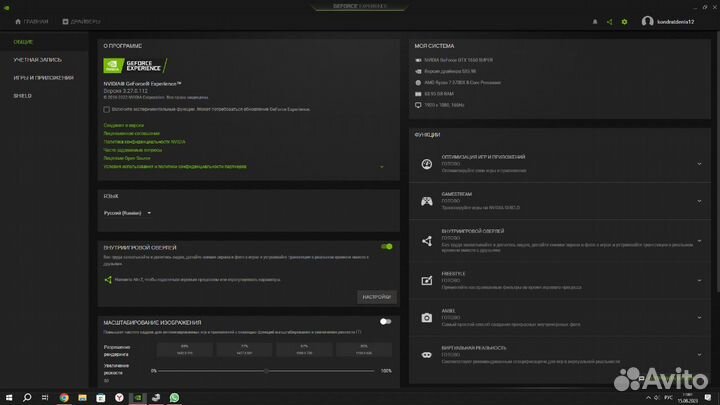Enable experimental features checkbox
Viewport: 720px width, 405px height.
click(x=107, y=109)
